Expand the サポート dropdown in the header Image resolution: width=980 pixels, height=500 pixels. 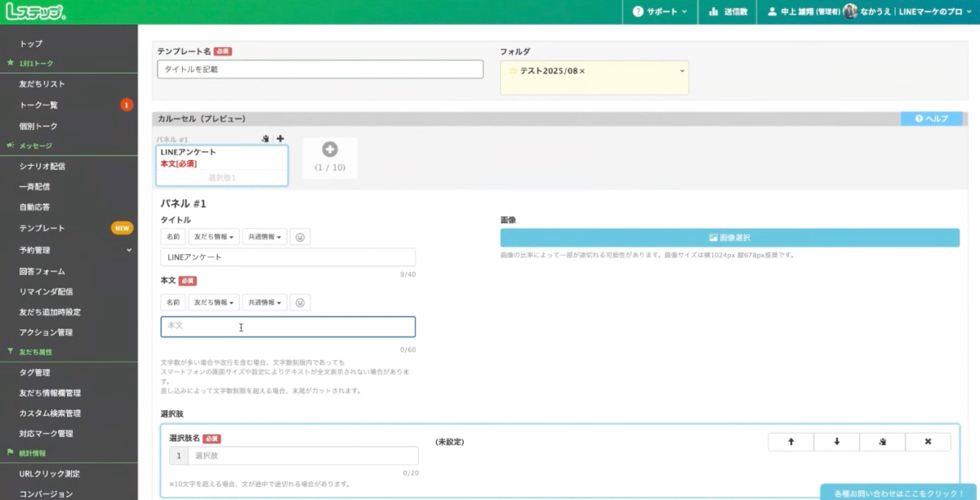coord(660,12)
